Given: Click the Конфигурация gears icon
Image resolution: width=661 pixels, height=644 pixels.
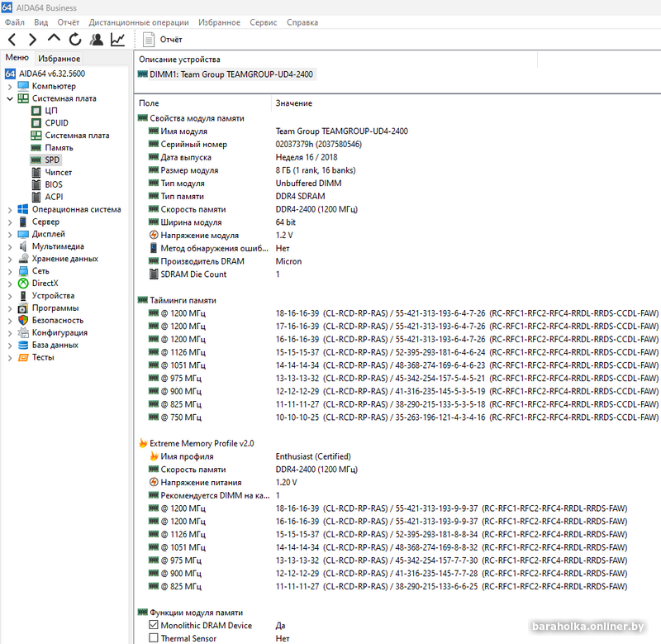Looking at the screenshot, I should click(23, 333).
